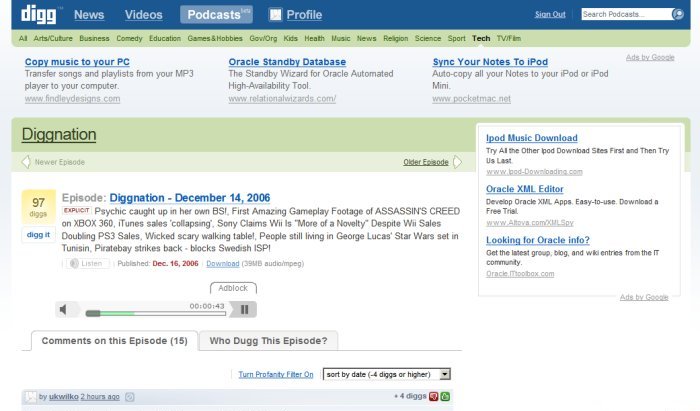Select the TV/Film category

tap(508, 38)
